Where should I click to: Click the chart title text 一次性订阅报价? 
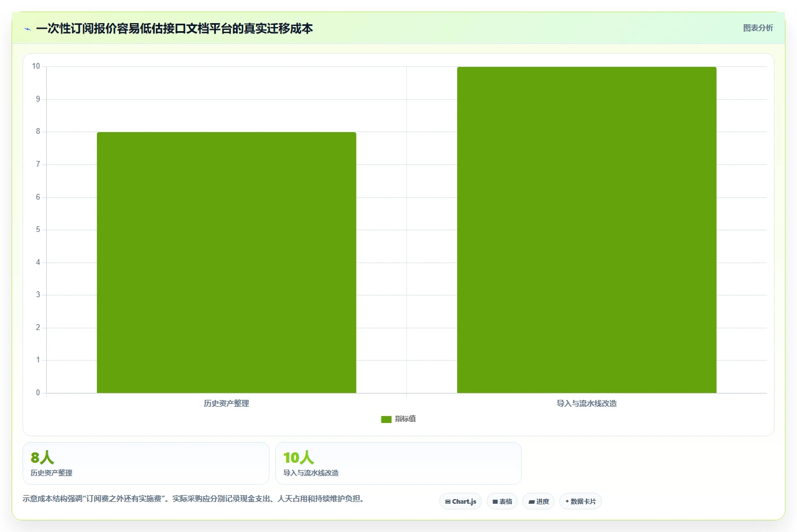(x=76, y=28)
